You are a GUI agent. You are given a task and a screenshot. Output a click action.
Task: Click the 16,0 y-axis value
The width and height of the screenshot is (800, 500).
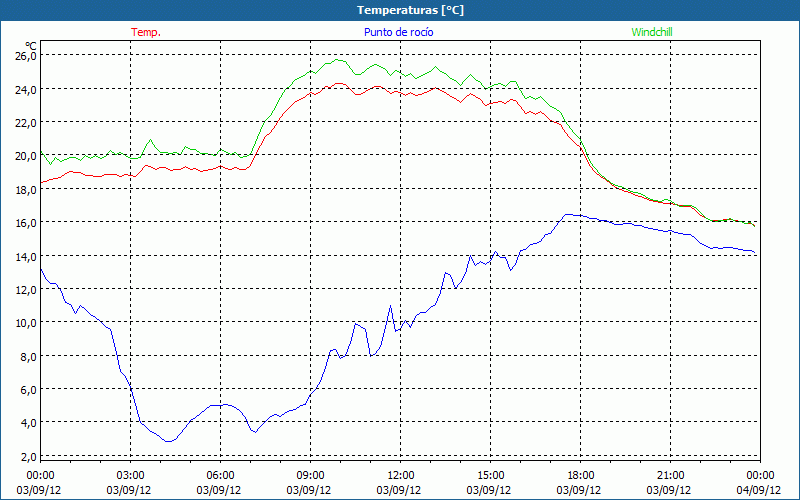pos(26,223)
